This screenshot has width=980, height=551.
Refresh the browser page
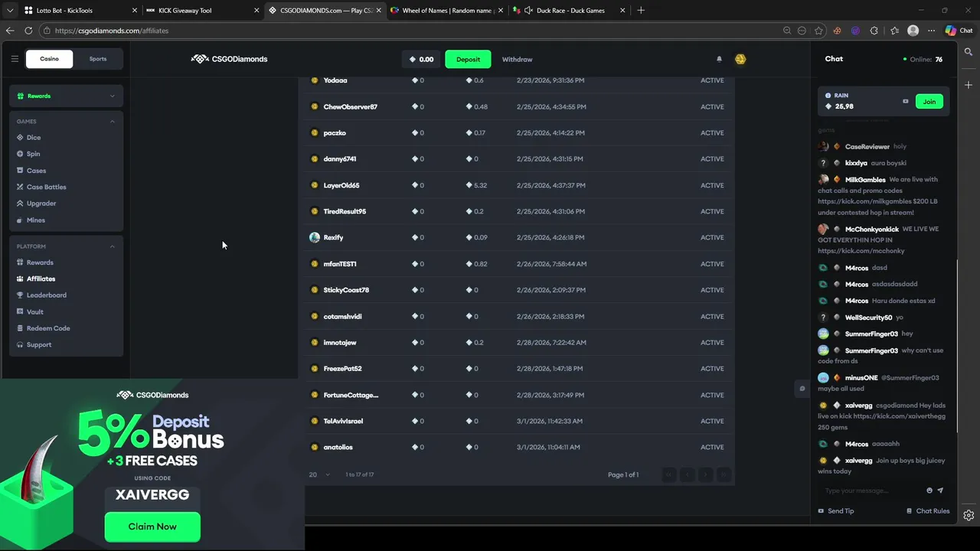pos(28,31)
